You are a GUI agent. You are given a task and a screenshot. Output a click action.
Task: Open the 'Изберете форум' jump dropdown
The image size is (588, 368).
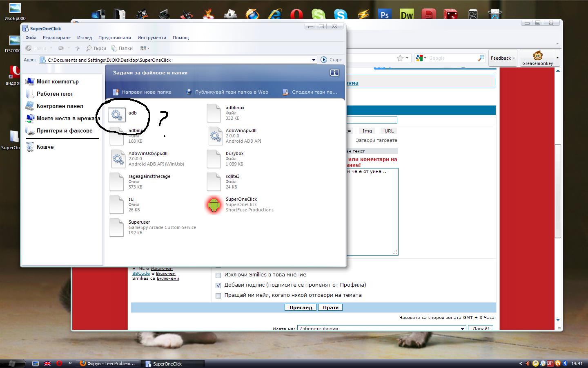[381, 328]
